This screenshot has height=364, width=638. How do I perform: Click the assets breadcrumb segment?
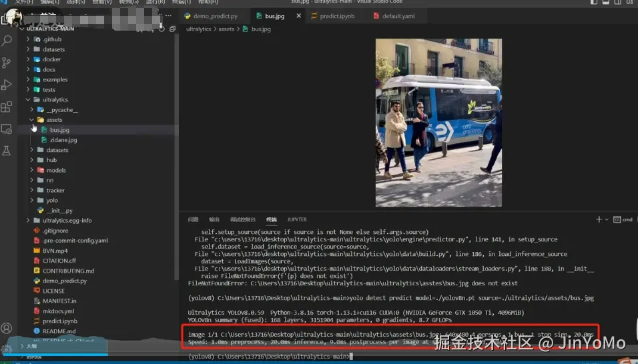pyautogui.click(x=226, y=29)
